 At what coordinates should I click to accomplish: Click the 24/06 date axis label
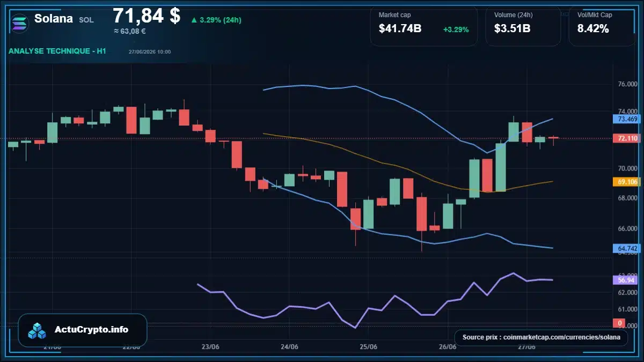click(289, 346)
